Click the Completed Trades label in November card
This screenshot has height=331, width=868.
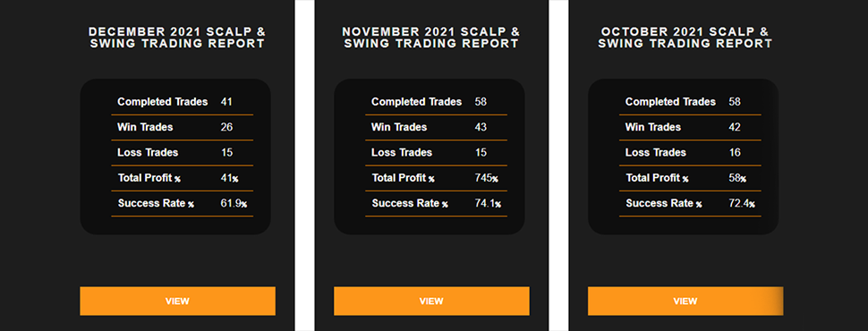(416, 102)
